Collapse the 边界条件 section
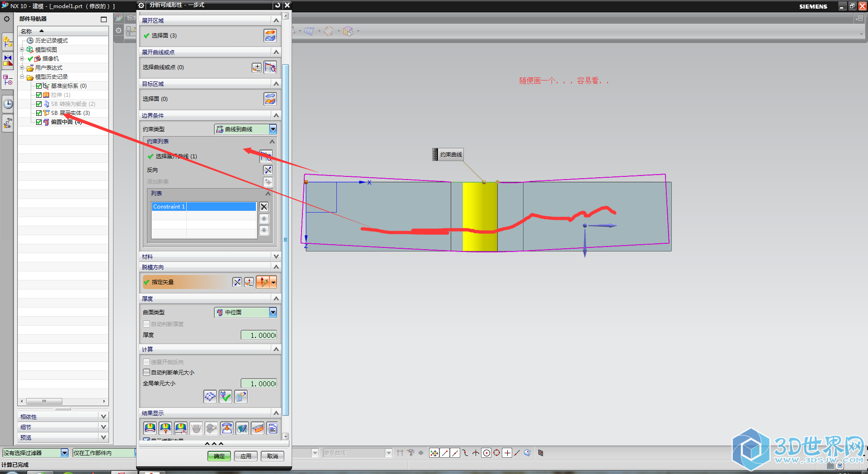This screenshot has height=474, width=868. click(x=276, y=115)
